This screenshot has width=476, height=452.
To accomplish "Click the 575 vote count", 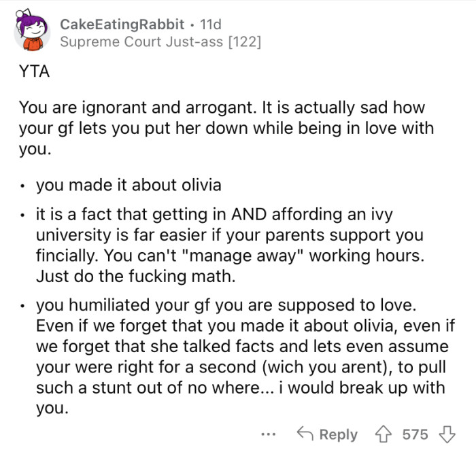I will 415,434.
